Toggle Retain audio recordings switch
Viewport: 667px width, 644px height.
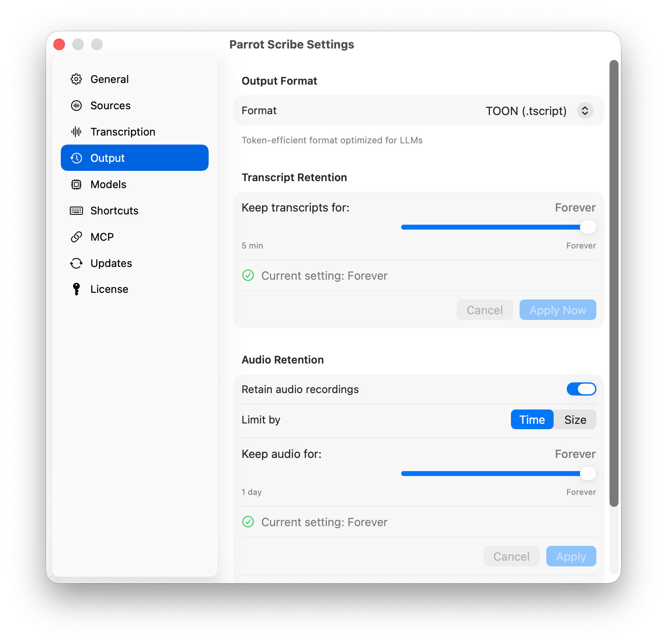pos(581,389)
